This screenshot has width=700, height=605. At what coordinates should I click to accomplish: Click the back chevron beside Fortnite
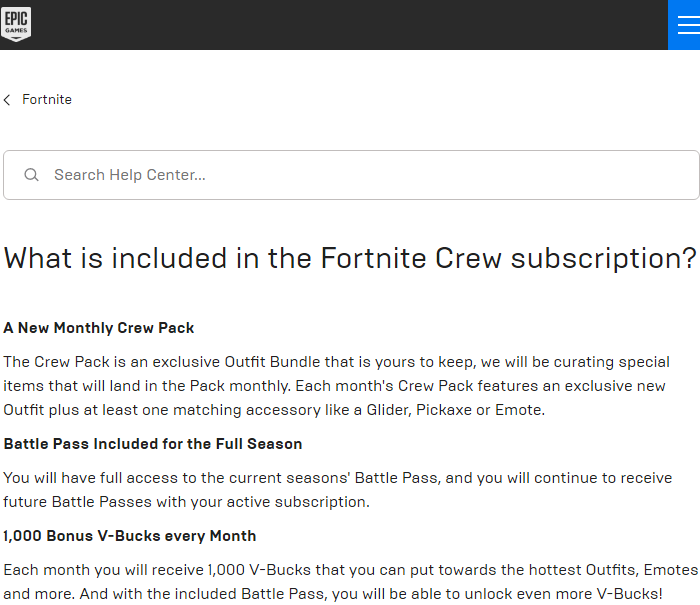[x=7, y=100]
